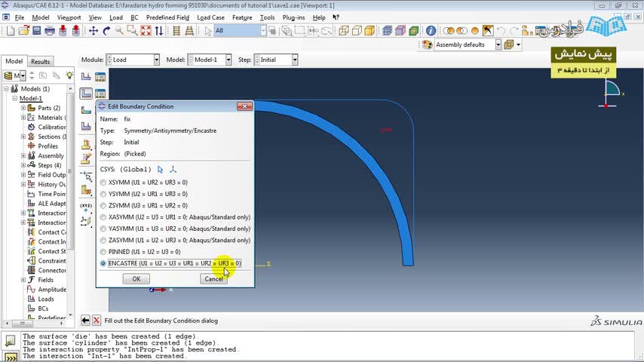Select the YSYMM radio option
644x362 pixels.
103,194
